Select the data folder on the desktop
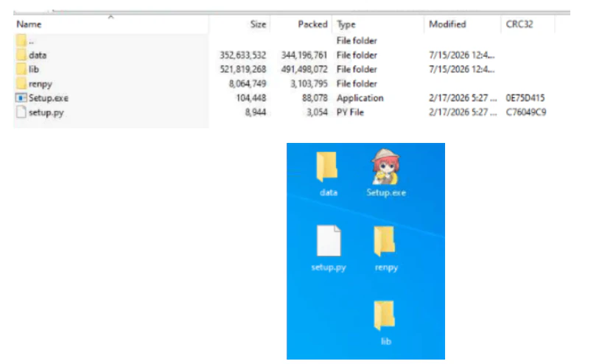The image size is (602, 364). (326, 167)
